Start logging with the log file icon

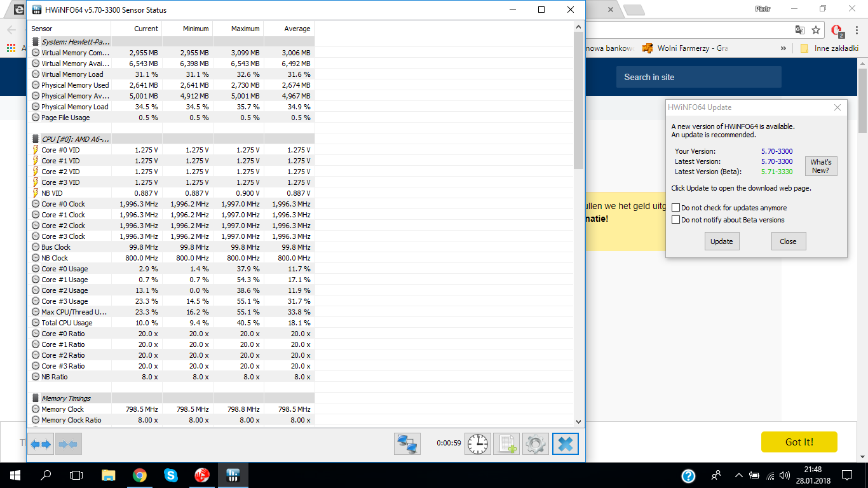[506, 444]
